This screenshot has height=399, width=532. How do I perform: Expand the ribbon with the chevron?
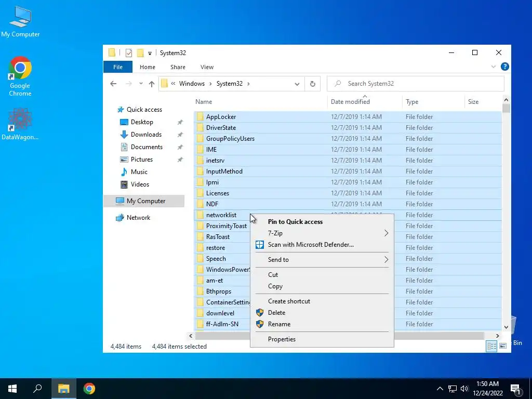(x=494, y=66)
